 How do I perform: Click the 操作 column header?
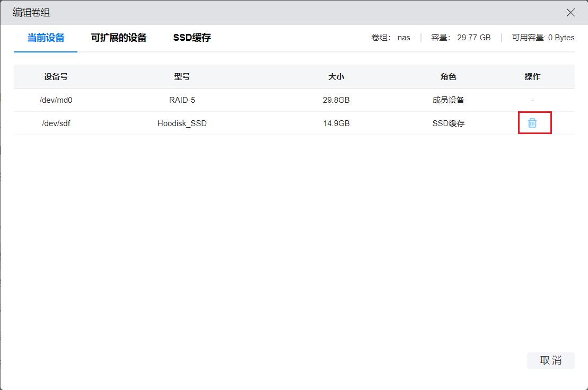(x=532, y=76)
